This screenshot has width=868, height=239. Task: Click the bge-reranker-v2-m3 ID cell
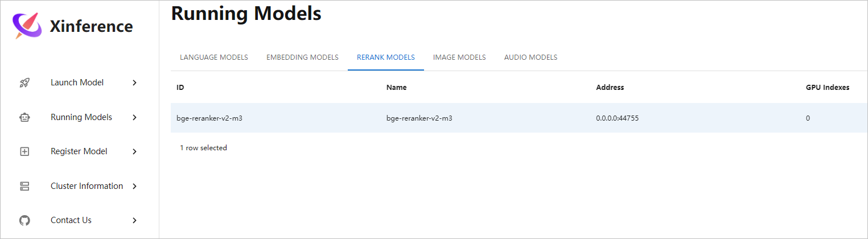[210, 118]
